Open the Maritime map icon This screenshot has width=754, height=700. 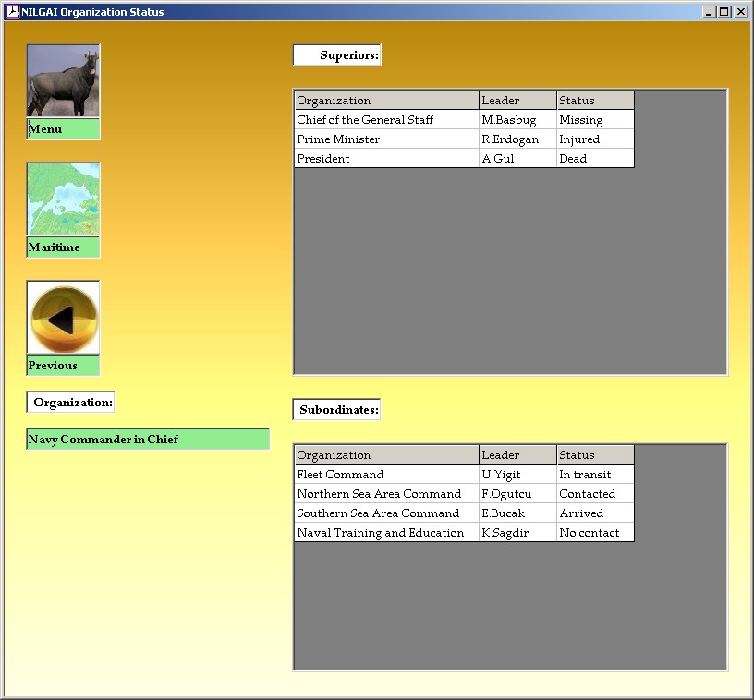point(63,199)
